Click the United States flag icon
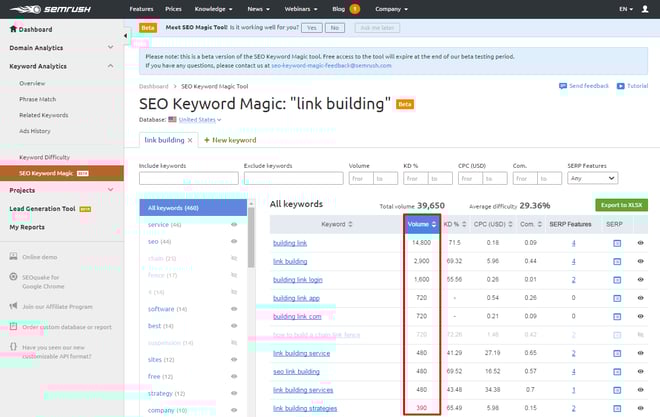660x417 pixels. [x=172, y=120]
